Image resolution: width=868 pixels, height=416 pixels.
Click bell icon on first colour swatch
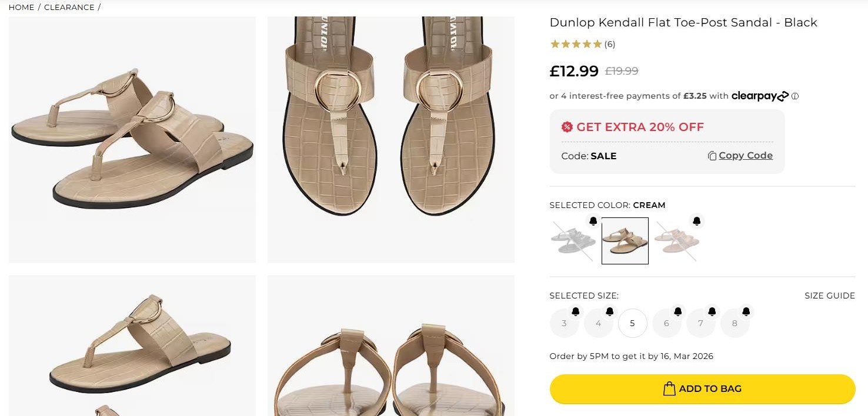[x=593, y=221]
